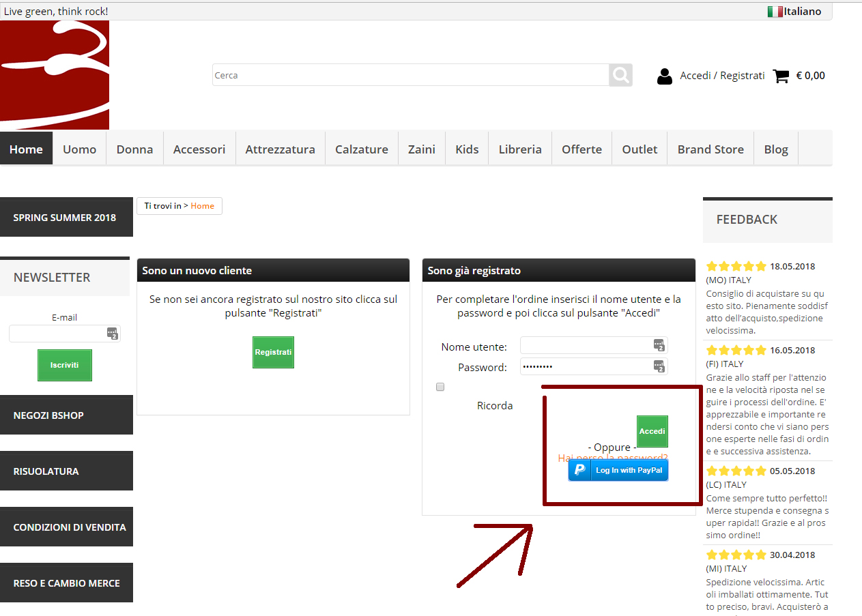This screenshot has height=616, width=862.
Task: Click the '(LC) ITALY' feedback text
Action: (x=726, y=484)
